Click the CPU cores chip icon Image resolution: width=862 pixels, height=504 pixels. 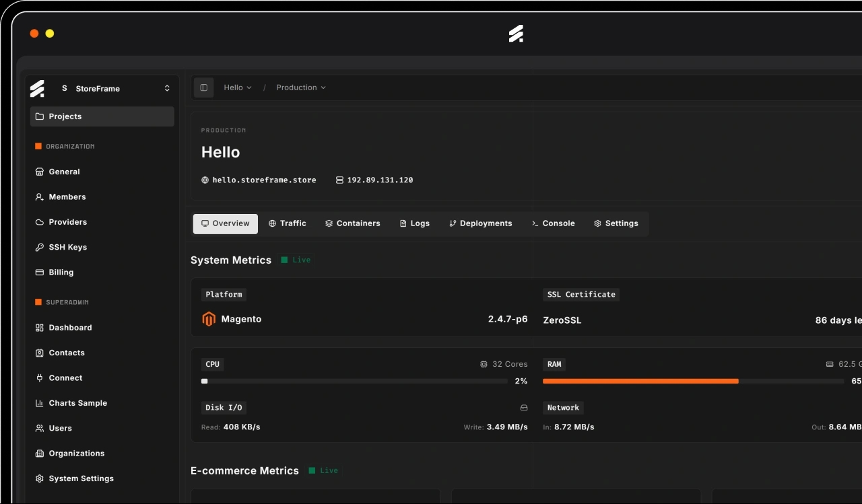pos(484,364)
